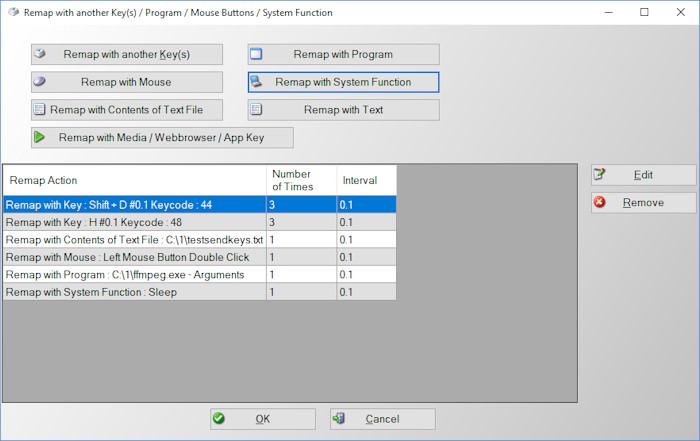Click the red X icon on Remove
Screen dimensions: 700x441
click(x=600, y=203)
